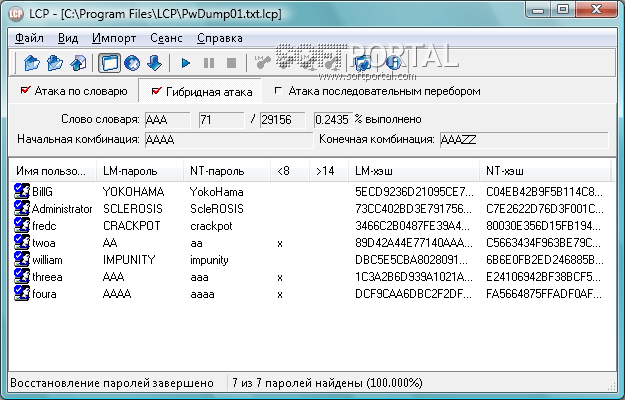Viewport: 625px width, 400px height.
Task: Open the Импорт menu
Action: 114,38
